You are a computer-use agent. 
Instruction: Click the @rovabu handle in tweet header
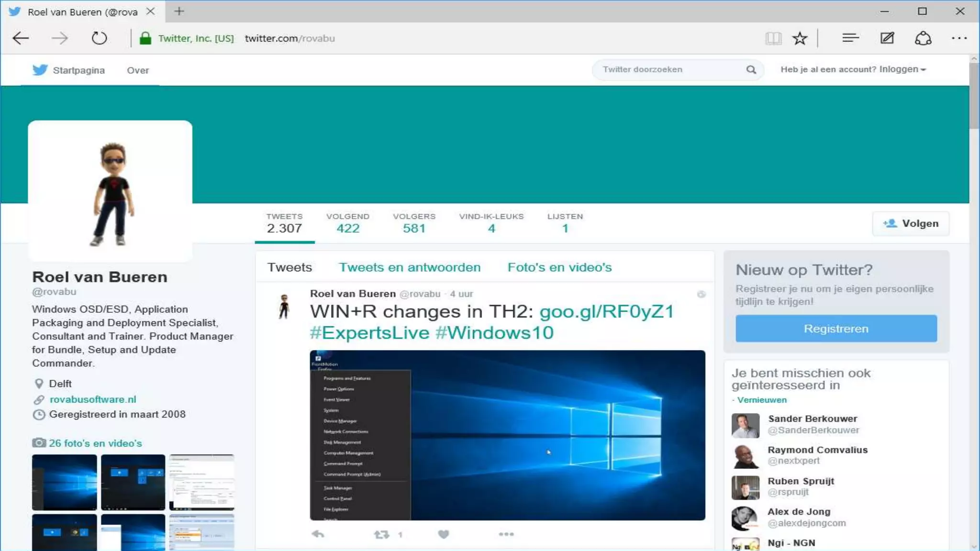click(x=420, y=294)
